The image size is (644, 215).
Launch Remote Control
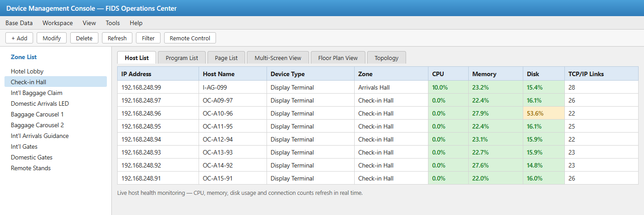(x=190, y=38)
